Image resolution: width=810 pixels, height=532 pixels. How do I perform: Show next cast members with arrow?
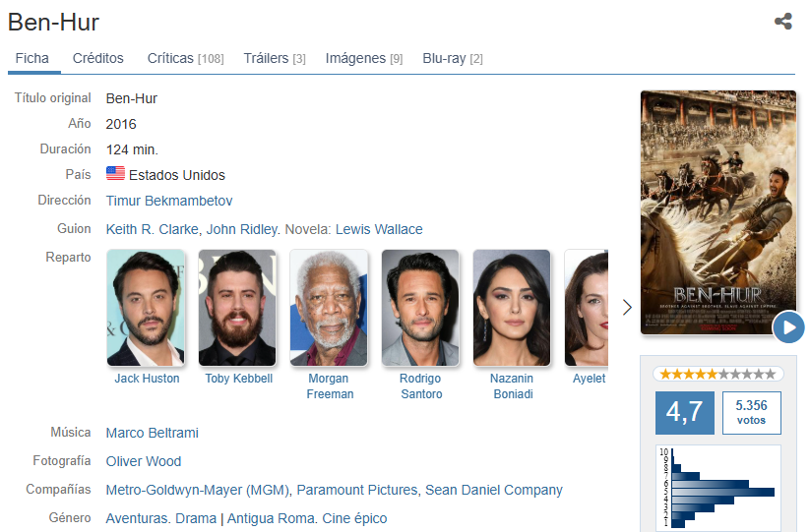point(627,307)
